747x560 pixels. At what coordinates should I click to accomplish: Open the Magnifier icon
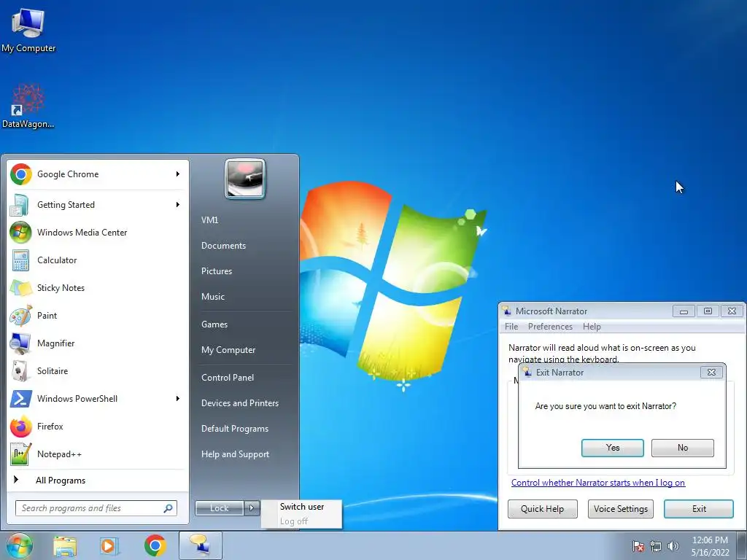(21, 343)
